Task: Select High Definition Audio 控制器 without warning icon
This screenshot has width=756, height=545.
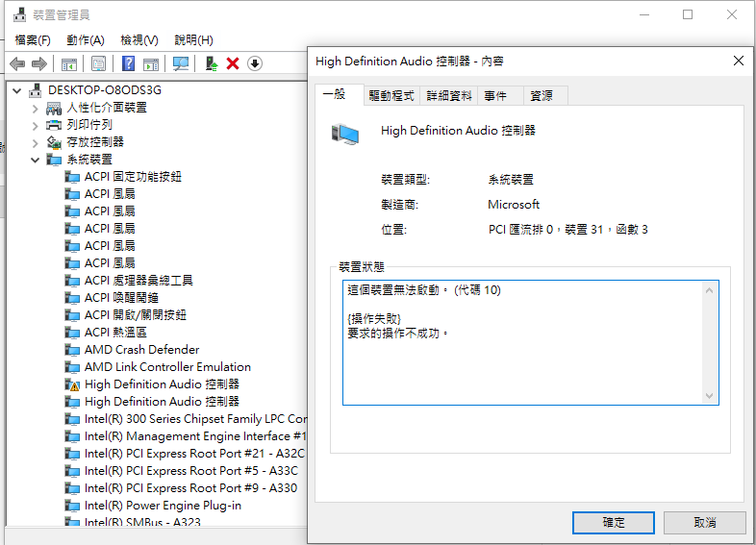Action: pyautogui.click(x=162, y=402)
